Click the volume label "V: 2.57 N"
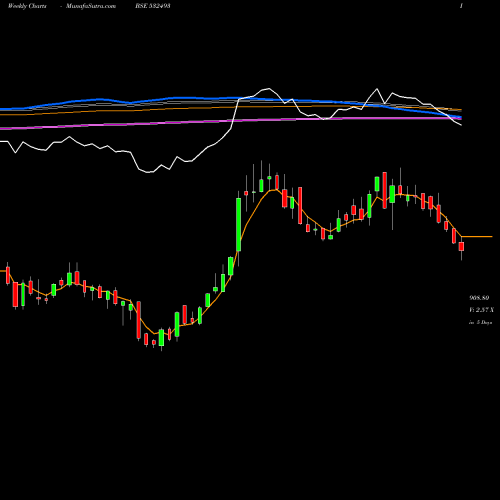 click(481, 310)
